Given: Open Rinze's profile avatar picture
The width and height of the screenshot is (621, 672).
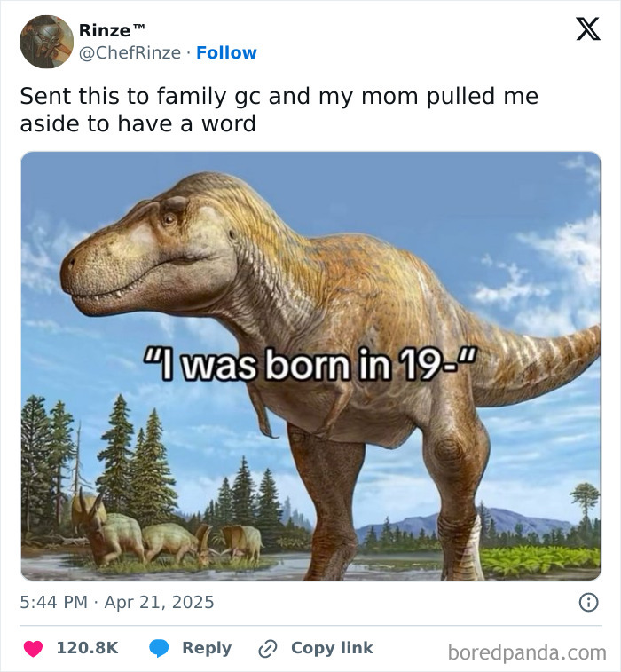Looking at the screenshot, I should click(x=46, y=42).
